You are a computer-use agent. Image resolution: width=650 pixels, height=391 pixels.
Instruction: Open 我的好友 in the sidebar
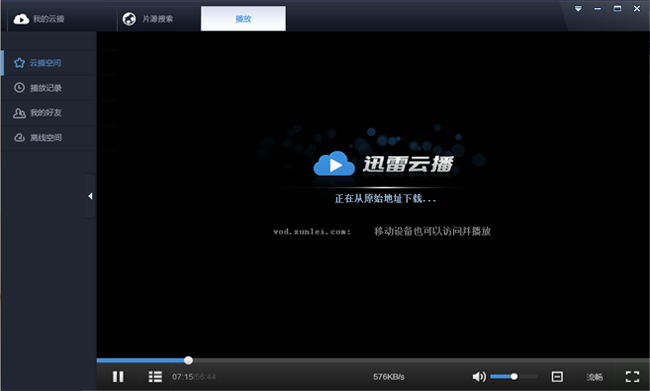click(49, 113)
